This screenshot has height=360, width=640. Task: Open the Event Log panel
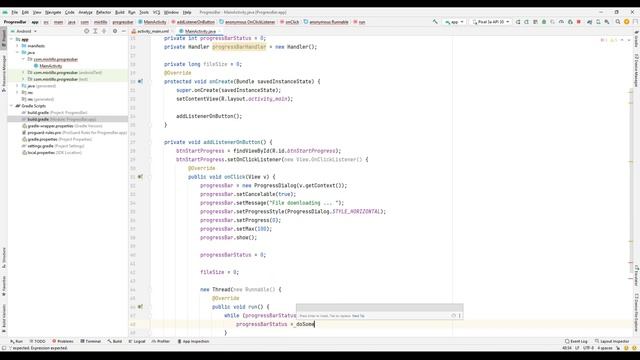(576, 341)
